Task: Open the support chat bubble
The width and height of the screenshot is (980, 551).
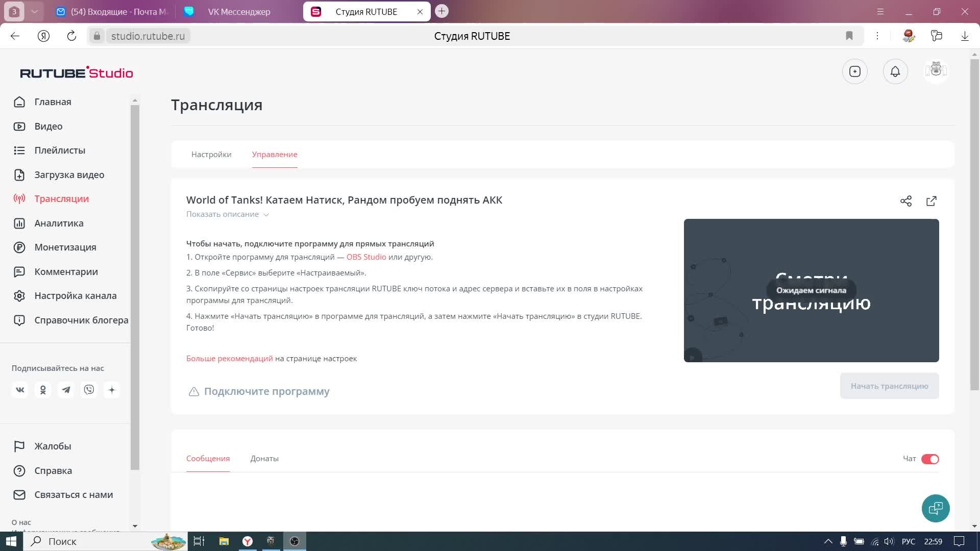Action: click(936, 508)
